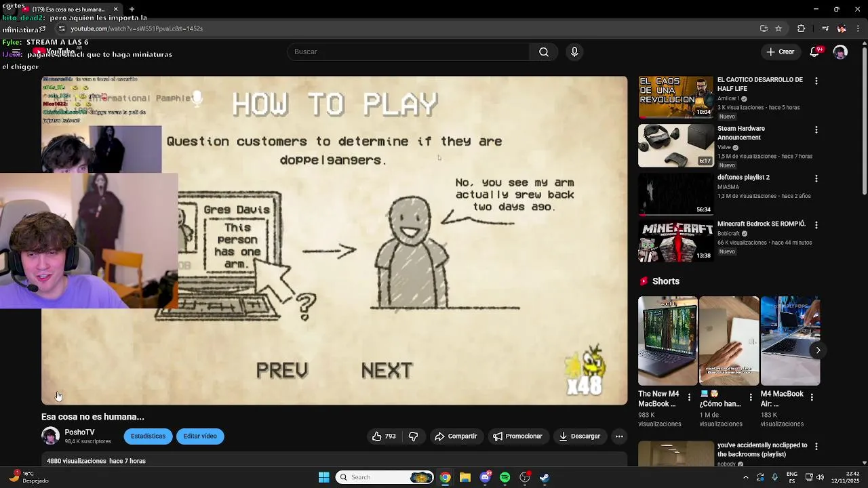Click the Crear button
868x488 pixels.
780,52
